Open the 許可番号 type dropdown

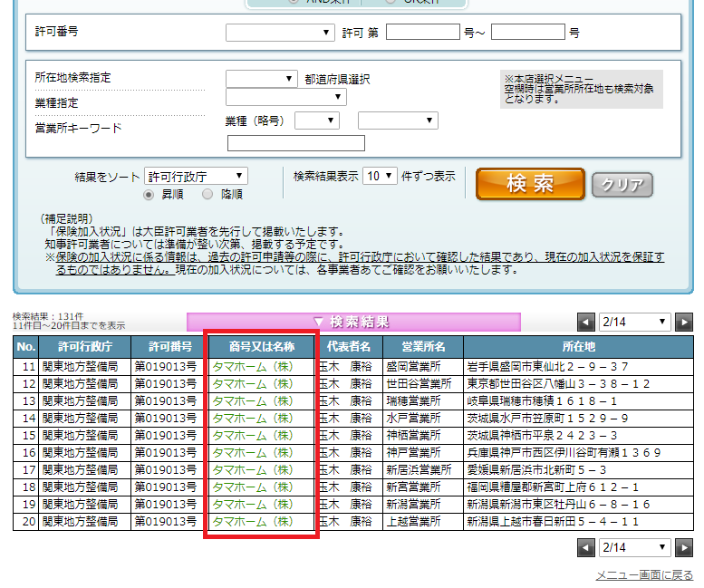point(280,33)
